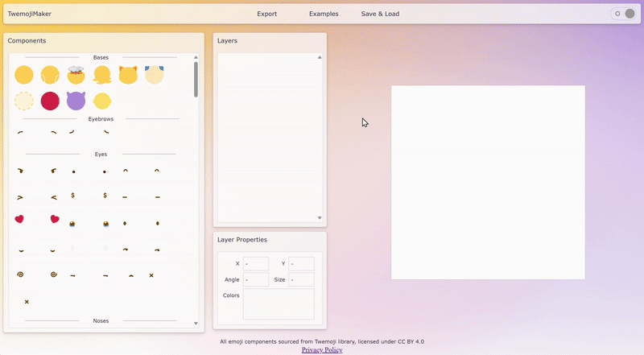Open the Export menu

[266, 14]
